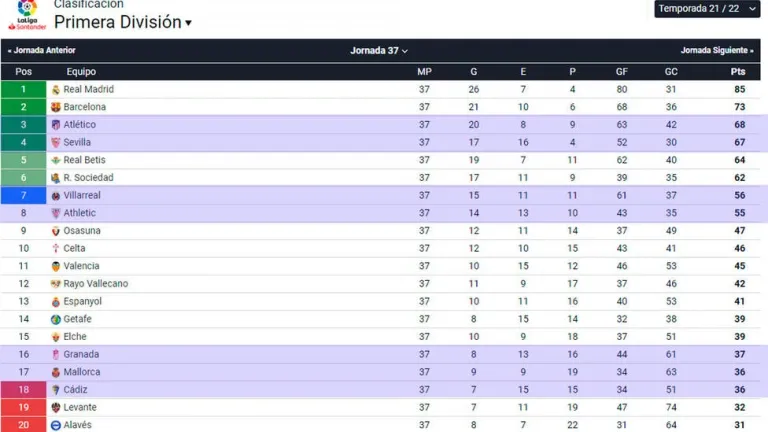Viewport: 768px width, 432px height.
Task: Click the Levante club crest
Action: [x=56, y=407]
